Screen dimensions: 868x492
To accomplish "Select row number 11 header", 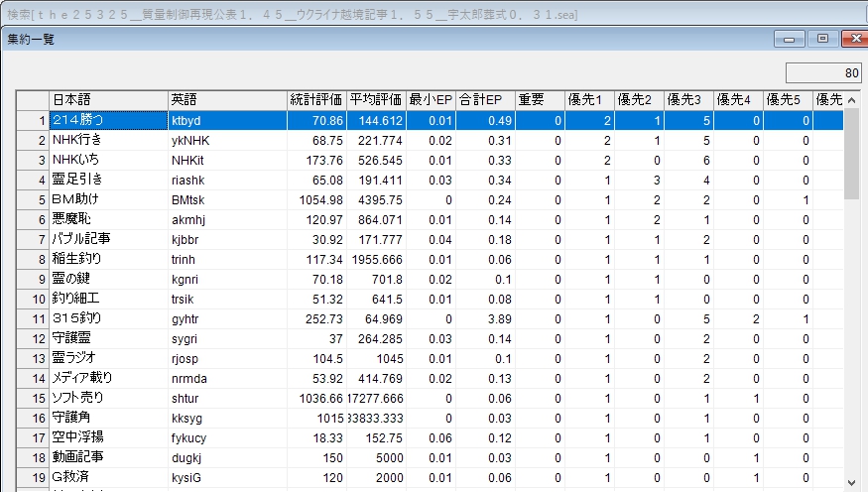I will click(x=33, y=318).
